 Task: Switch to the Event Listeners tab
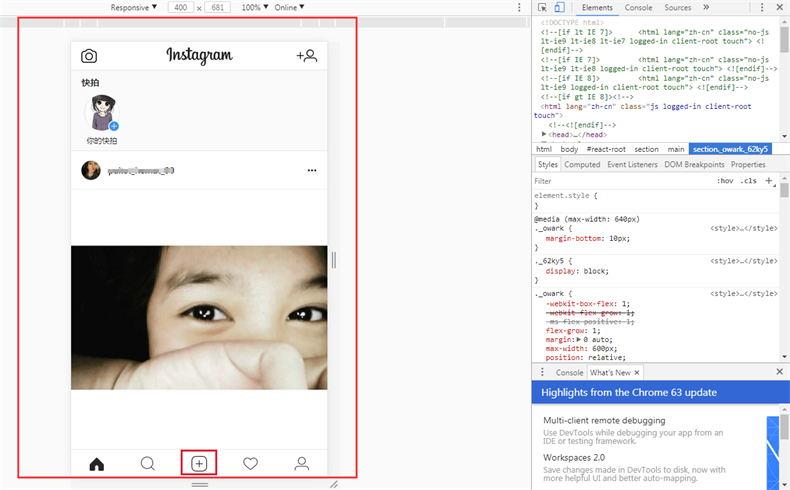coord(632,165)
